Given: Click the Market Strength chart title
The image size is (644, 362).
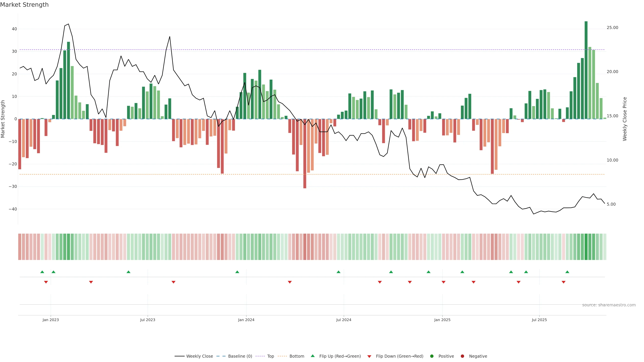Looking at the screenshot, I should pos(24,5).
